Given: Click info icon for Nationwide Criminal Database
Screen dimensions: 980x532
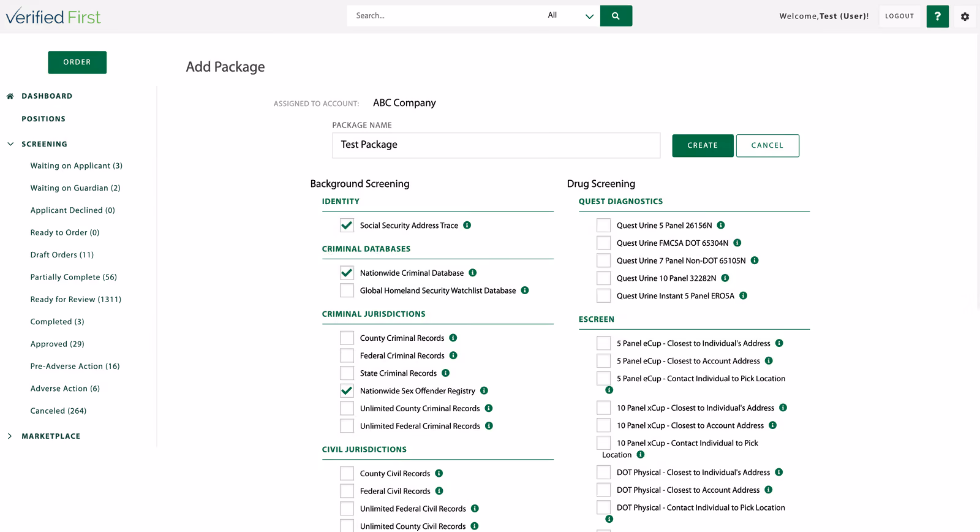Looking at the screenshot, I should 472,273.
